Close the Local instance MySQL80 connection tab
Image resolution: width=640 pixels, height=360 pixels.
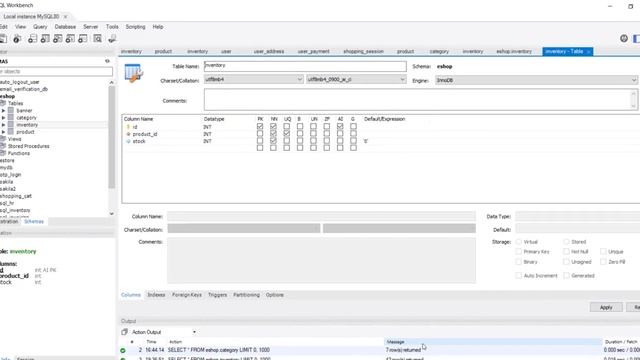[x=65, y=17]
